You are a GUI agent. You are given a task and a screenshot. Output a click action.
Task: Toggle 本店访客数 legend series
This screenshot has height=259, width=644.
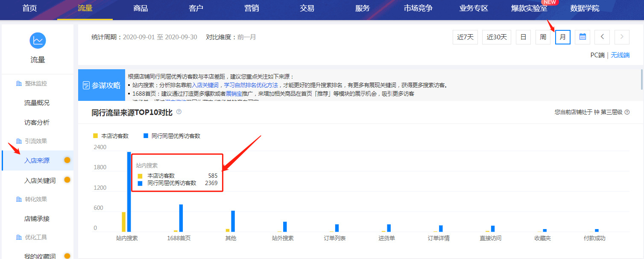click(x=111, y=136)
